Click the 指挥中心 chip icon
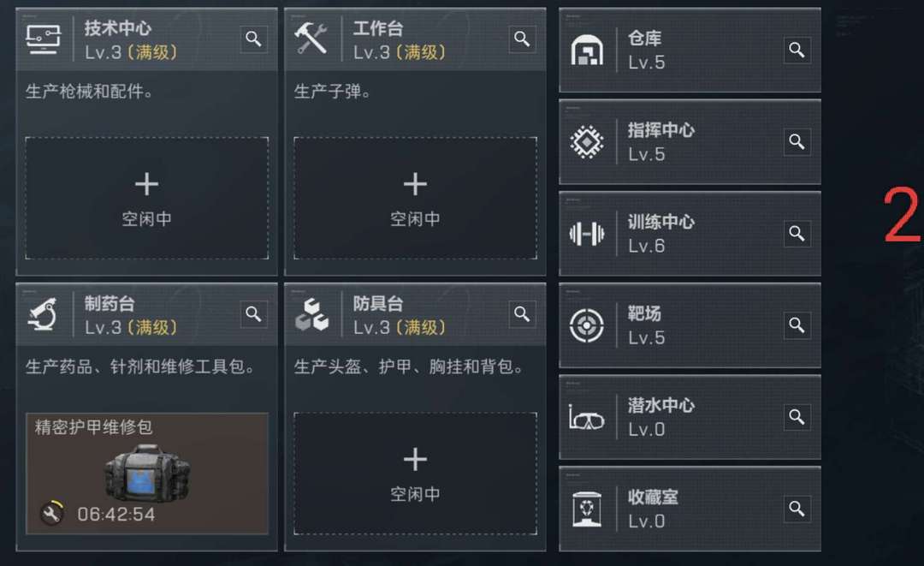This screenshot has width=924, height=566. click(587, 142)
